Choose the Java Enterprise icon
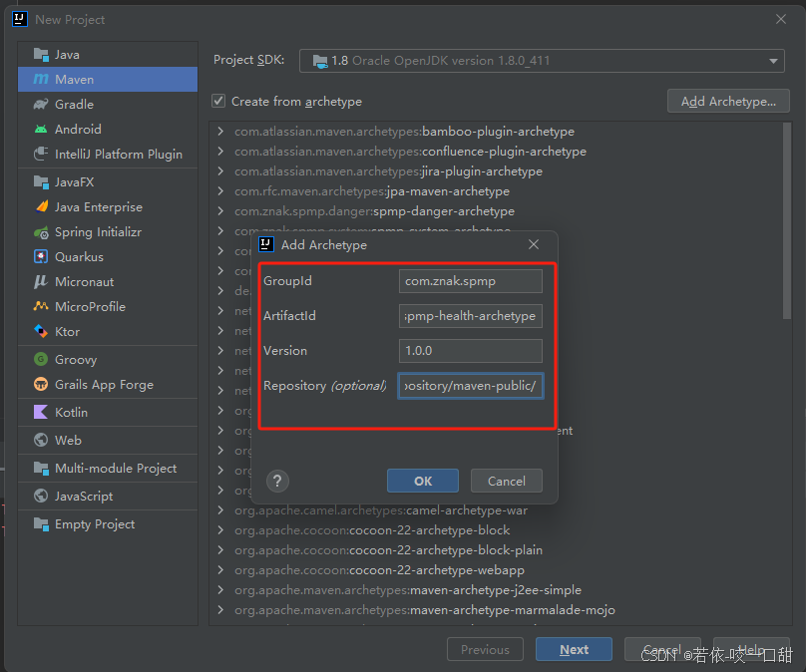This screenshot has width=806, height=672. pyautogui.click(x=41, y=206)
